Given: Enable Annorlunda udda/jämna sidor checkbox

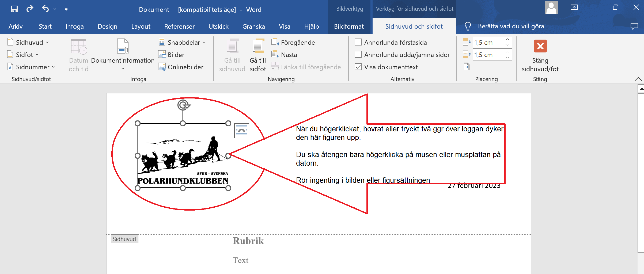Looking at the screenshot, I should (358, 55).
